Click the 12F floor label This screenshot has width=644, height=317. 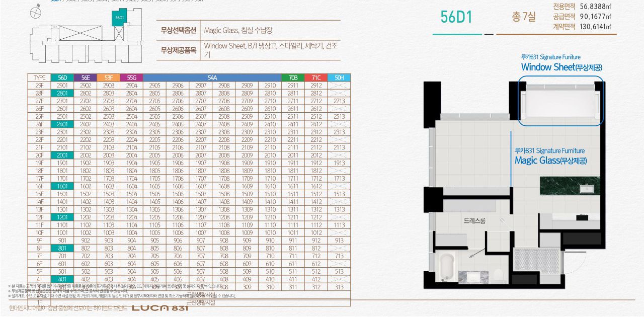coord(39,217)
